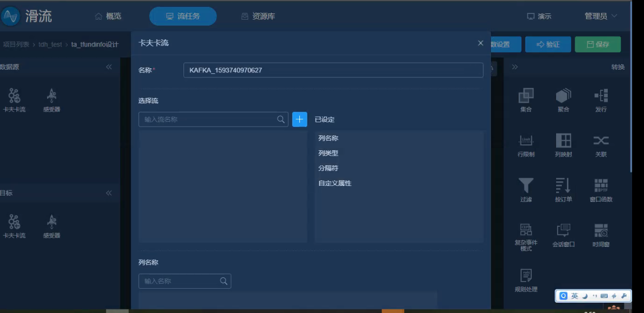
Task: Close the 卡夫卡流 dialog
Action: tap(481, 43)
